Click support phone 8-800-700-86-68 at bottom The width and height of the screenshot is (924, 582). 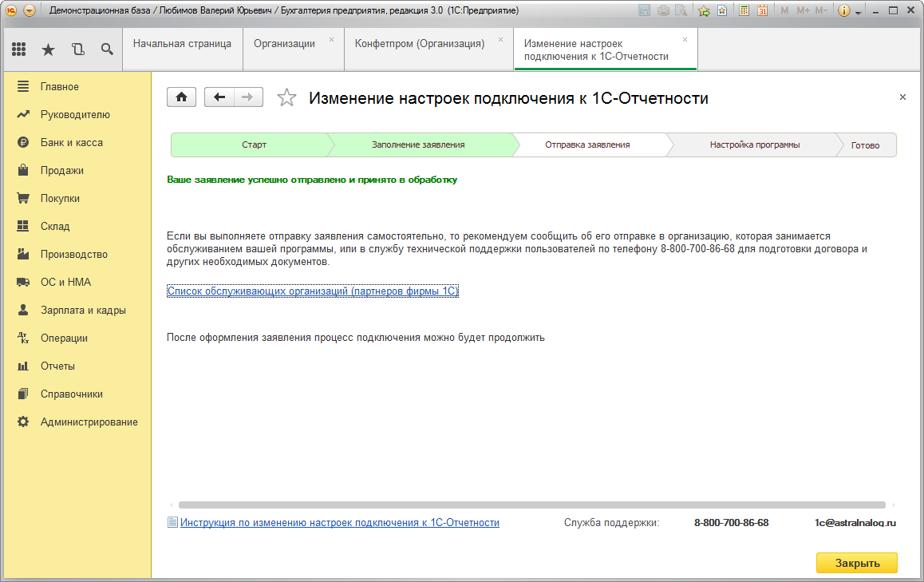[732, 522]
